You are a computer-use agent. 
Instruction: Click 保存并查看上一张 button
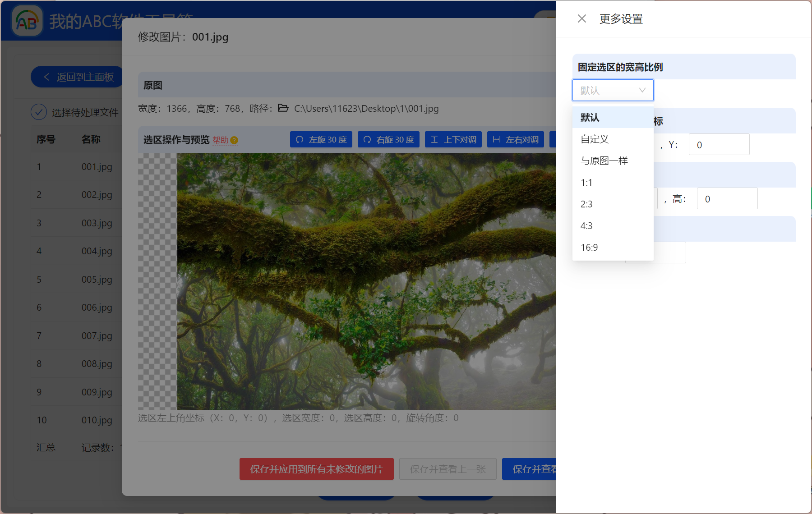(448, 469)
